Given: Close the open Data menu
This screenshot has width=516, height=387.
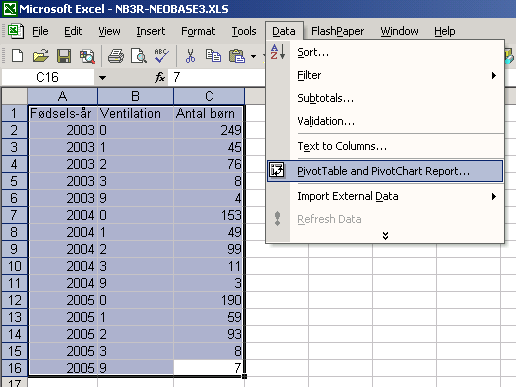Looking at the screenshot, I should (284, 31).
